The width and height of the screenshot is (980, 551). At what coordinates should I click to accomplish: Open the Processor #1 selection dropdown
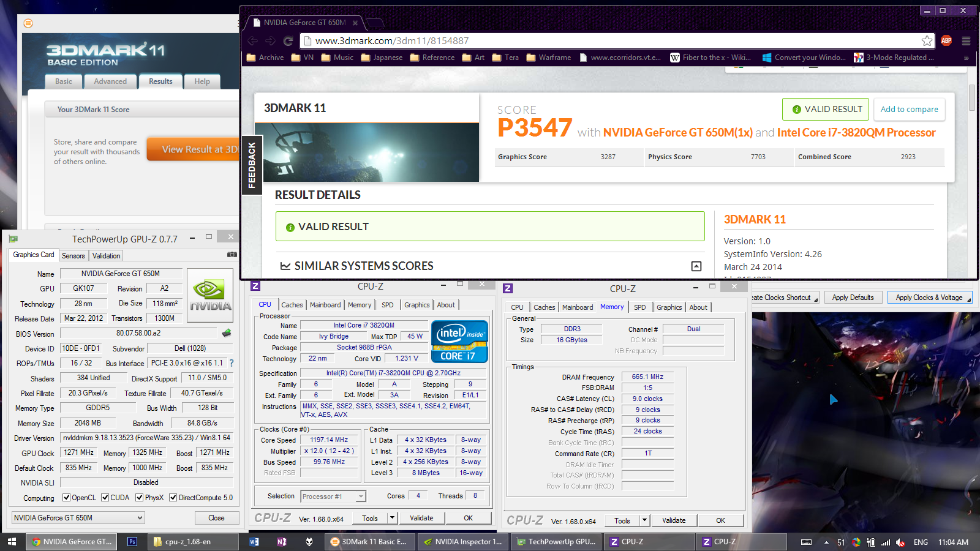[x=333, y=497]
